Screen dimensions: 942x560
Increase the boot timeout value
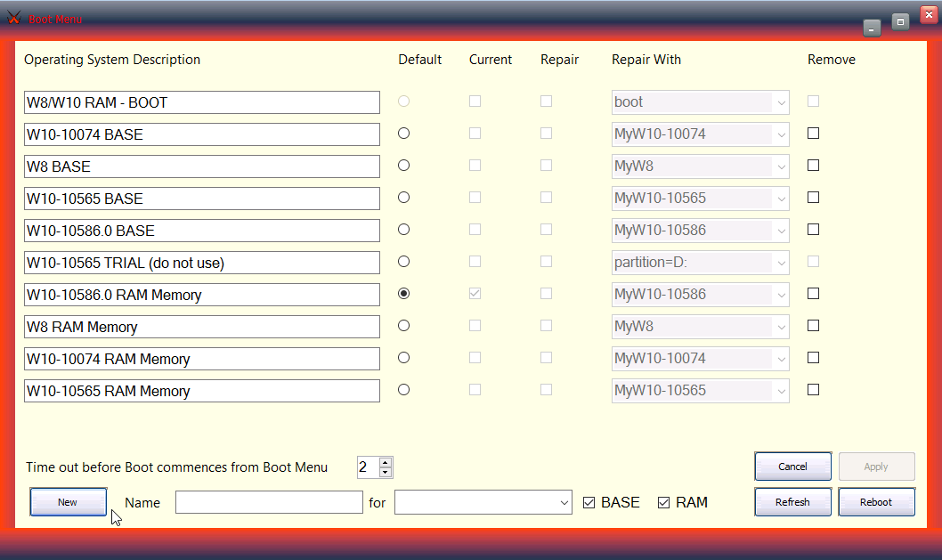coord(386,463)
